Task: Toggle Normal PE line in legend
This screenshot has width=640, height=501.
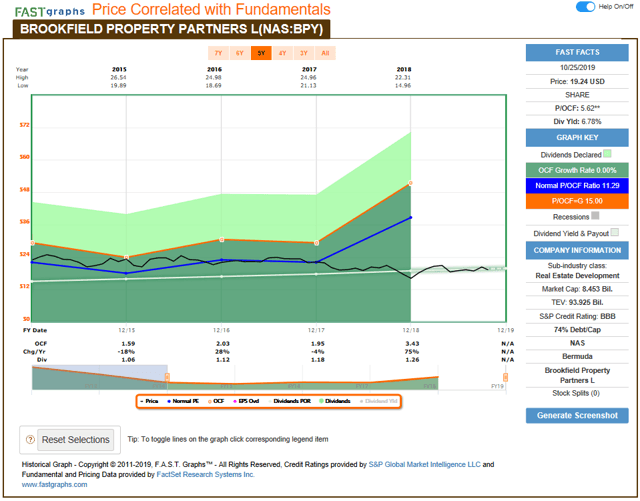Action: [183, 401]
